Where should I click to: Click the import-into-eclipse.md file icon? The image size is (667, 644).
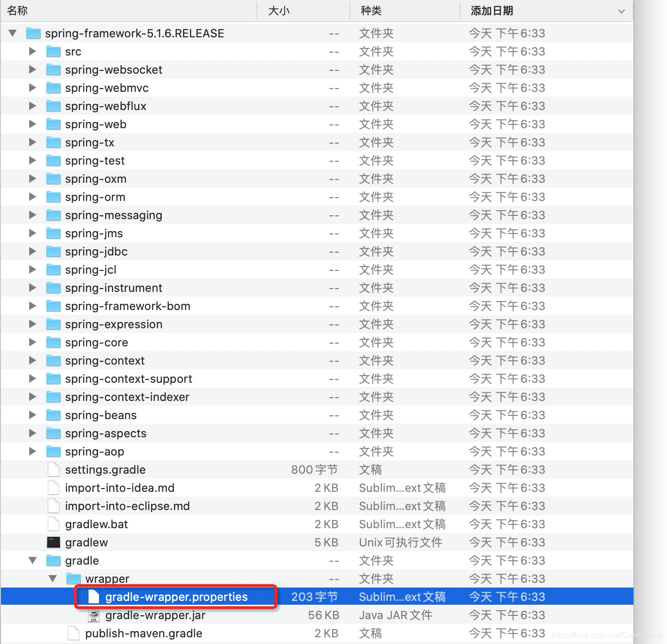pos(54,506)
